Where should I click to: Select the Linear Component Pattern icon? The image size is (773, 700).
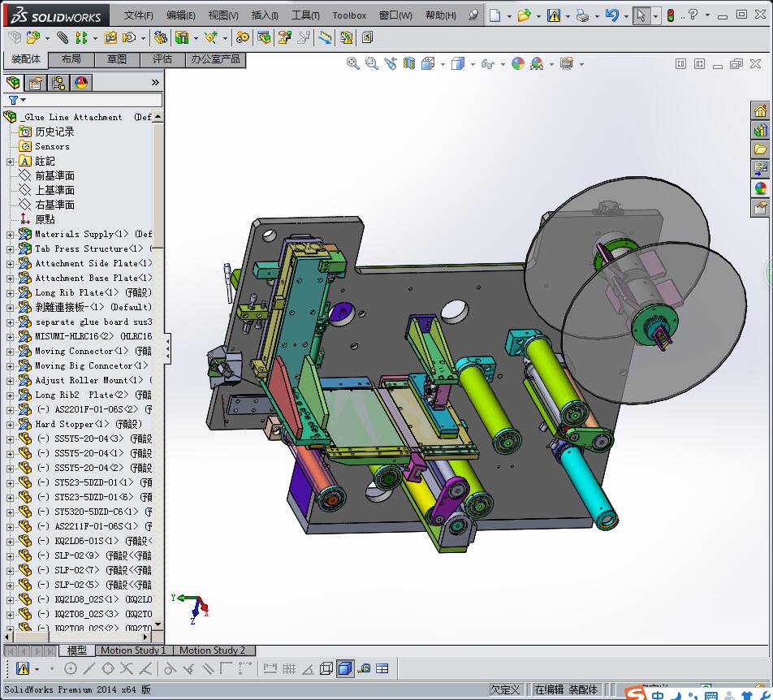[x=81, y=37]
